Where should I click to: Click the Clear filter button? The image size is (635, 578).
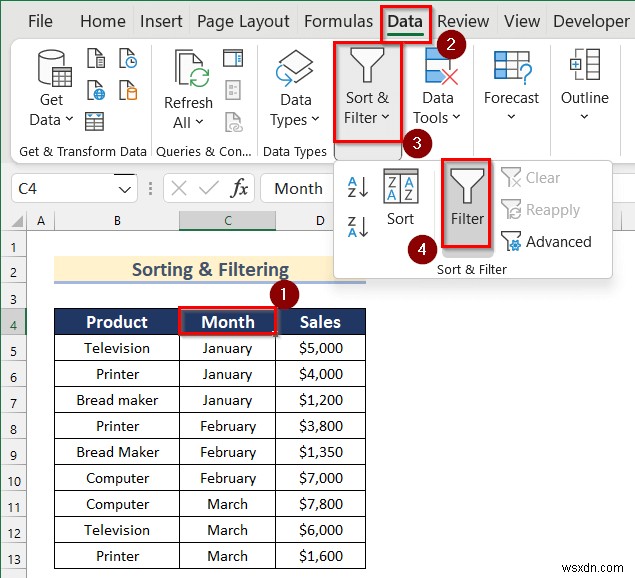(531, 177)
